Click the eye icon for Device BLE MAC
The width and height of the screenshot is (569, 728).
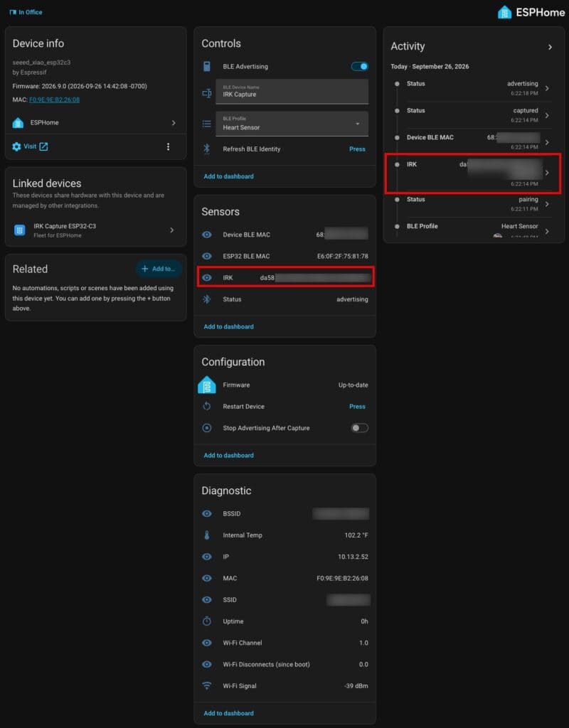[207, 235]
